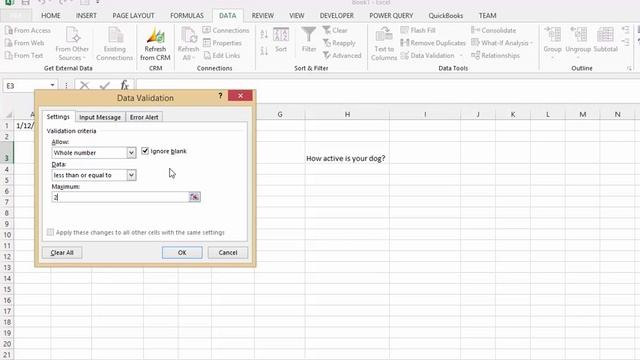Click the Clear All button
This screenshot has width=640, height=360.
pyautogui.click(x=62, y=253)
